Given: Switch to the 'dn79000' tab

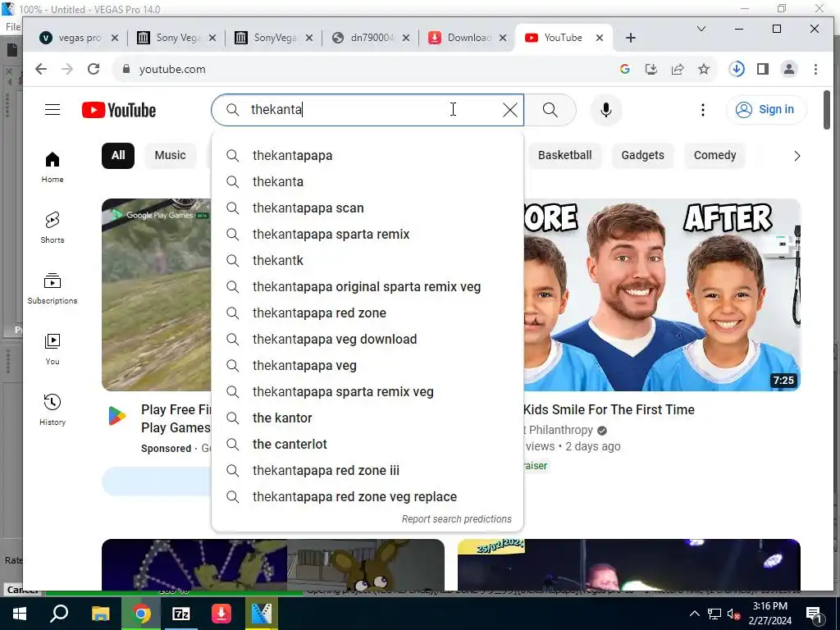Looking at the screenshot, I should pyautogui.click(x=372, y=38).
